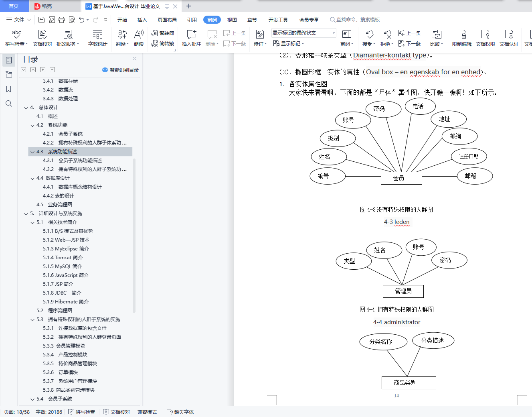Collapse the 4. 总体设计 outline node
Screen dimensions: 532x417
26,108
